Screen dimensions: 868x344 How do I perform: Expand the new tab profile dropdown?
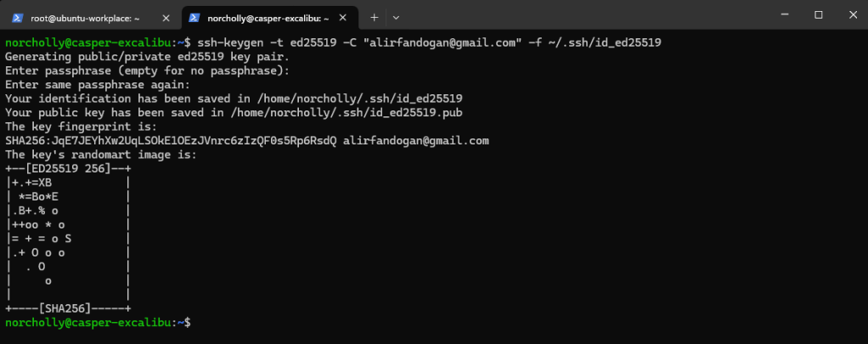[396, 16]
